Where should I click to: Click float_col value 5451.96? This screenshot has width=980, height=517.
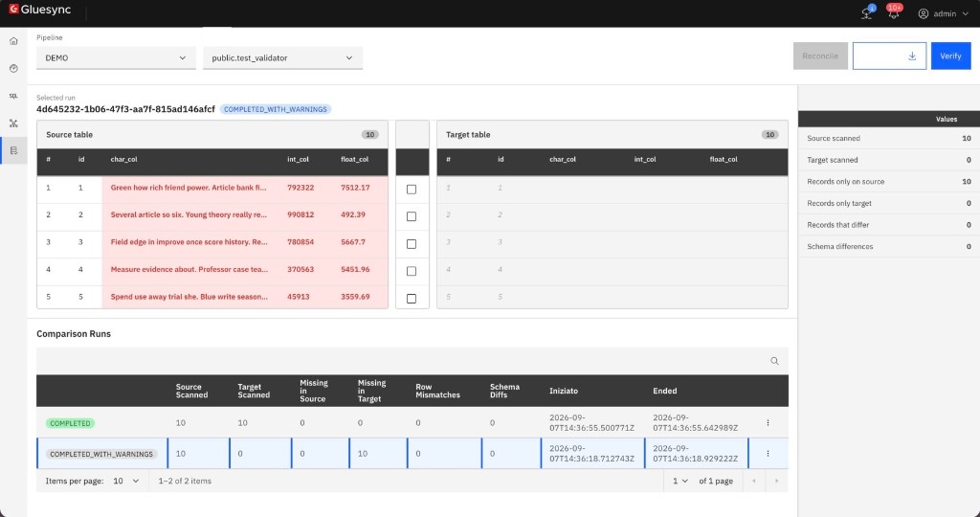(x=355, y=269)
